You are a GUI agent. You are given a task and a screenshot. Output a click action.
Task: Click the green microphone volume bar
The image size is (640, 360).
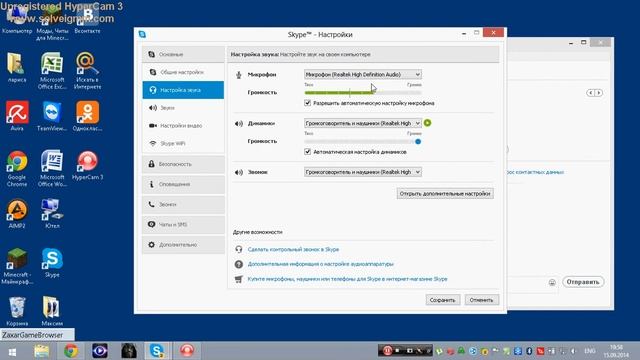[x=339, y=93]
